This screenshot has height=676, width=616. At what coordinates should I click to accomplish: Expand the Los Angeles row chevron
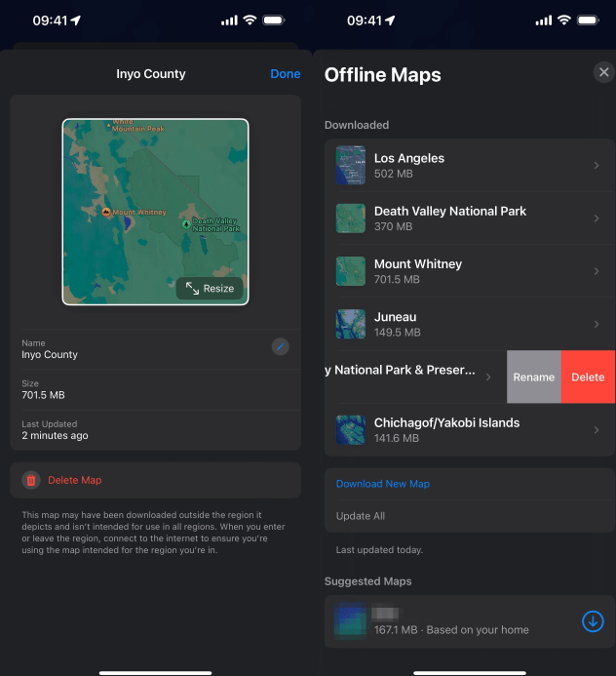[x=597, y=166]
